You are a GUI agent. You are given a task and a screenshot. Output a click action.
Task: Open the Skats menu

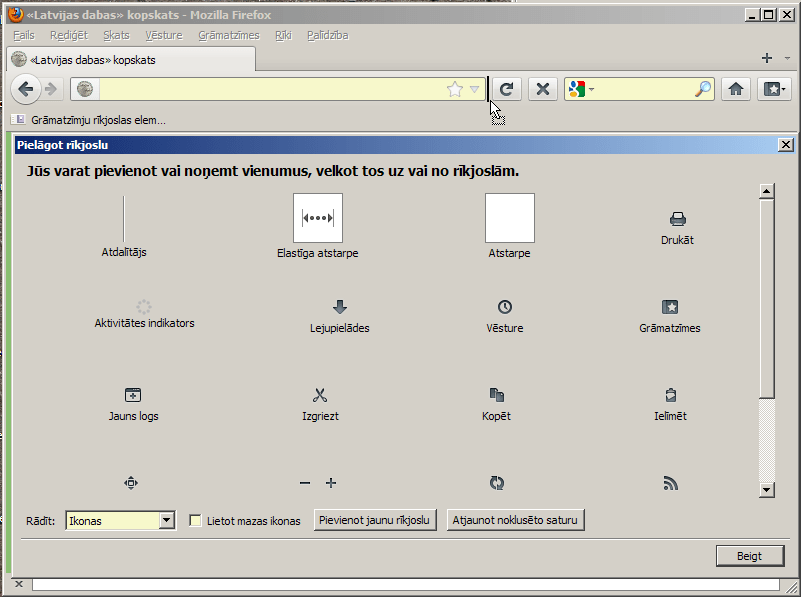[x=116, y=35]
